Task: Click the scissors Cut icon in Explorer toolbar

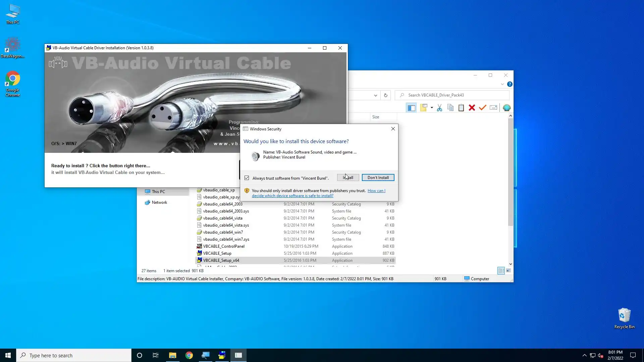Action: (439, 108)
